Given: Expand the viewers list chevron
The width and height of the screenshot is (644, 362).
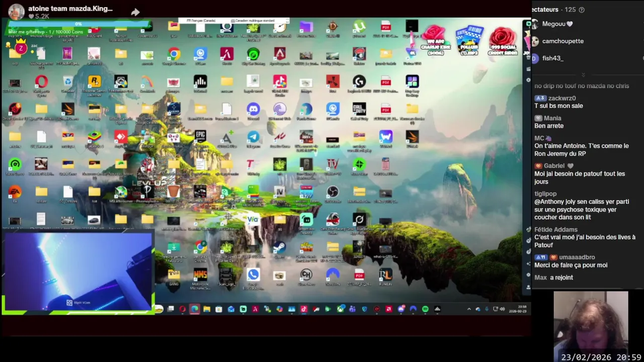Looking at the screenshot, I should [583, 74].
